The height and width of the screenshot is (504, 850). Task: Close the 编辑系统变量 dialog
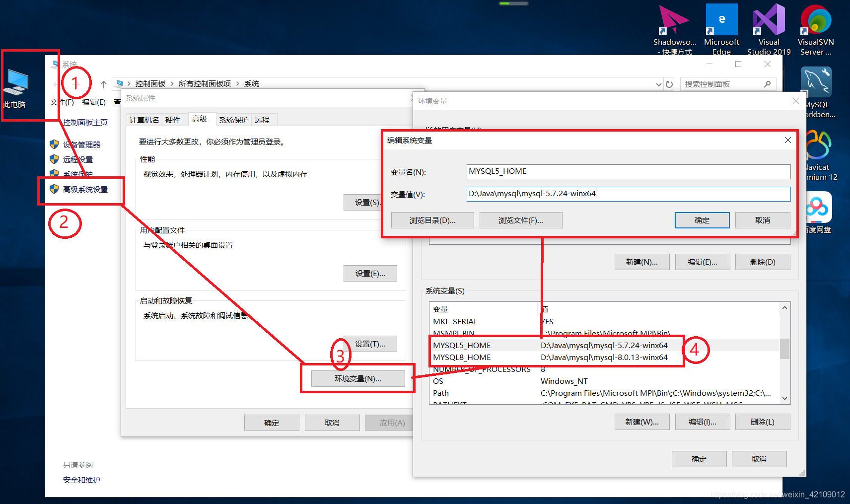click(788, 140)
